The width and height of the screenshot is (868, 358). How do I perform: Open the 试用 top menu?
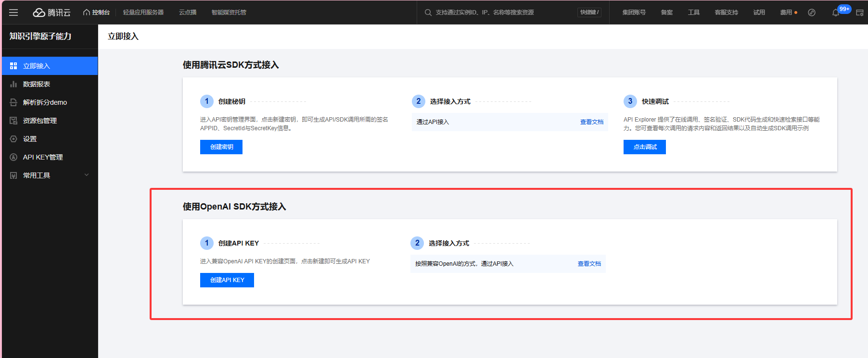tap(759, 12)
